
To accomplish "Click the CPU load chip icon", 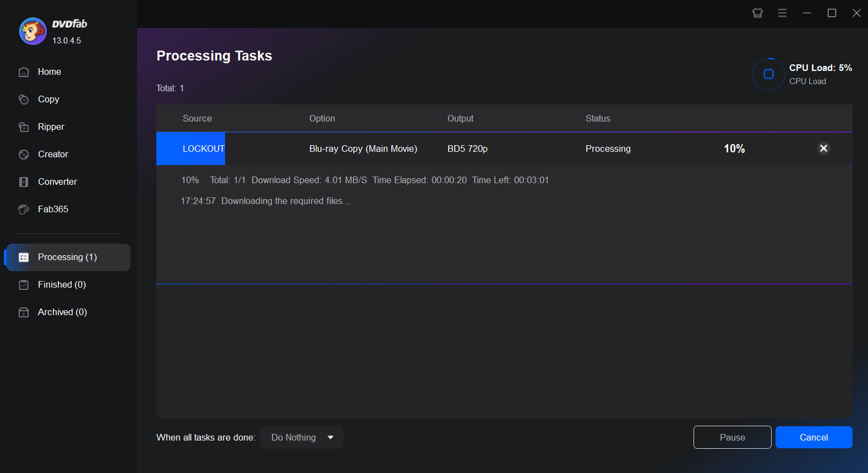I will (x=769, y=74).
